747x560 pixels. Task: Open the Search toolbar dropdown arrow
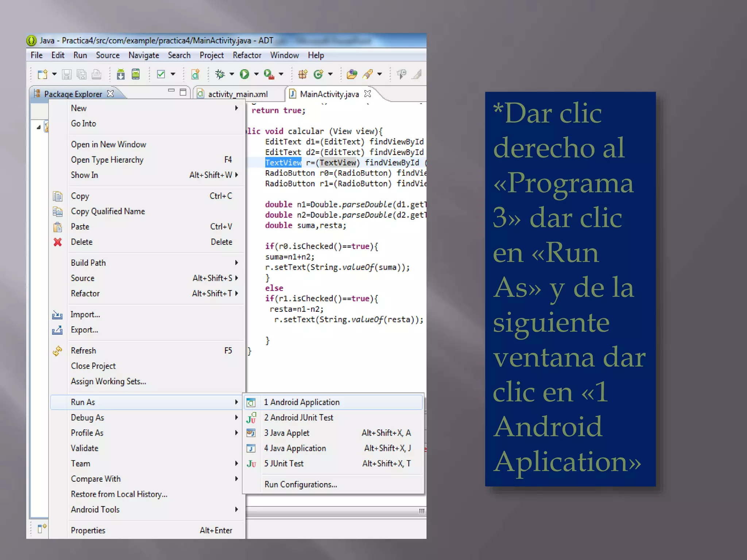[x=379, y=74]
